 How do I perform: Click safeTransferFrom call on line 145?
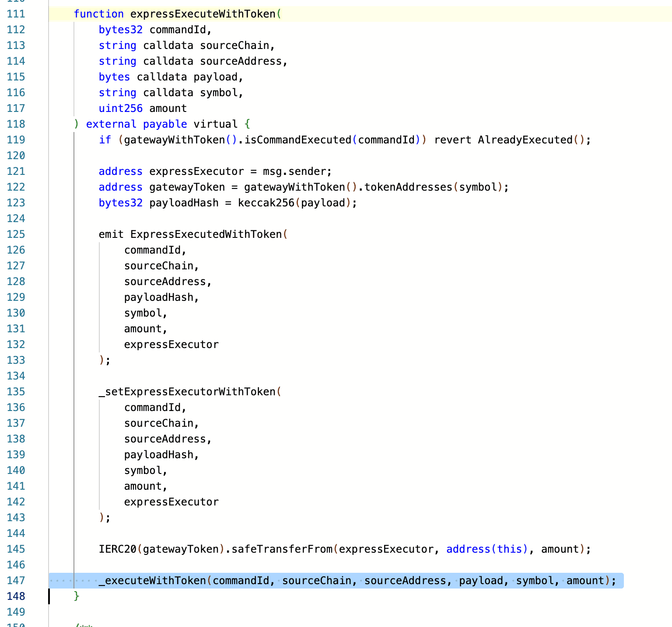coord(282,549)
